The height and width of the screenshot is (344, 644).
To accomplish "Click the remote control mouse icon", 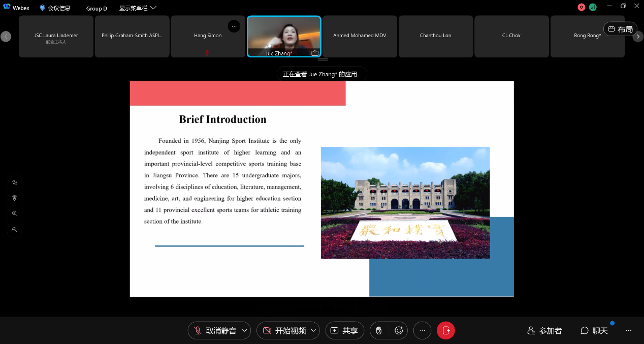I will pos(15,198).
